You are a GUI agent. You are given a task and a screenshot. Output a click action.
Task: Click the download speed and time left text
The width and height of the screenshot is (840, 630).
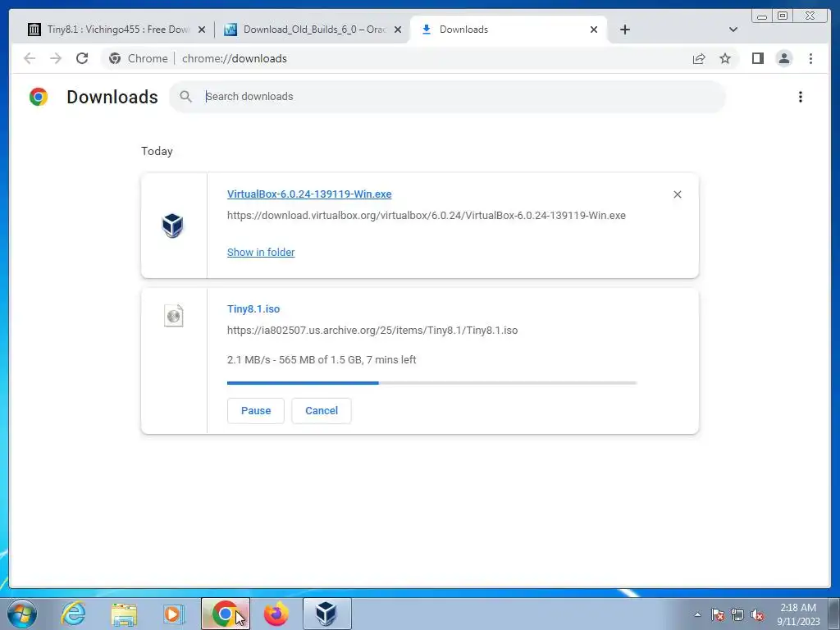(322, 360)
